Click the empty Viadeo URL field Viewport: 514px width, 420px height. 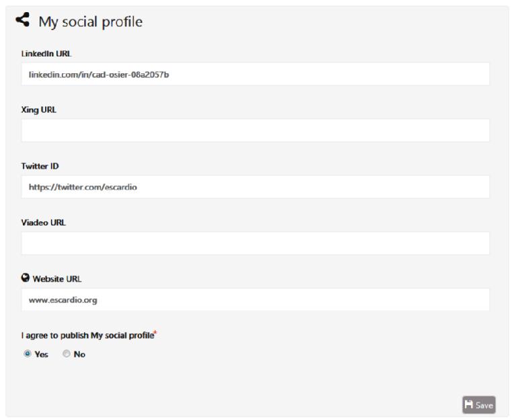point(255,243)
